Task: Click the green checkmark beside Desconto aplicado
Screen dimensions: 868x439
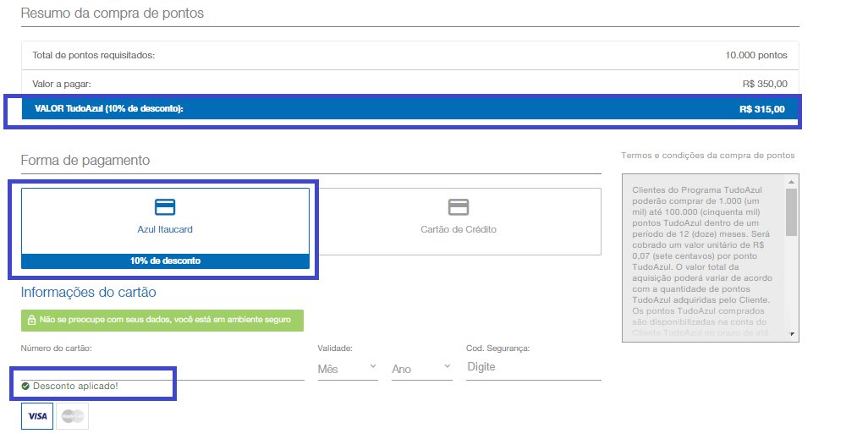Action: click(x=25, y=386)
